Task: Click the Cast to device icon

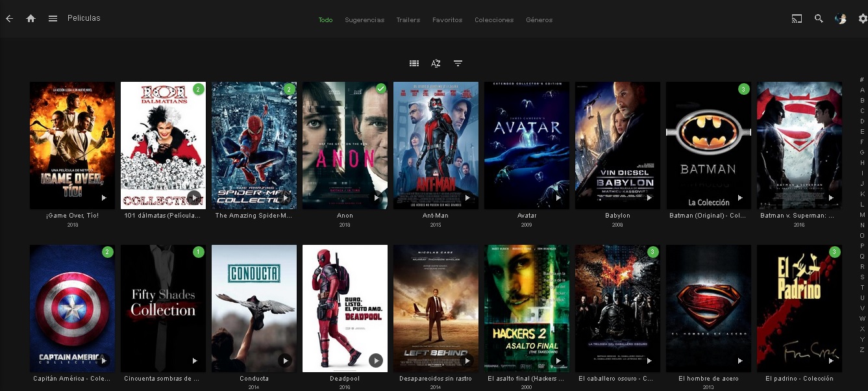Action: coord(797,19)
